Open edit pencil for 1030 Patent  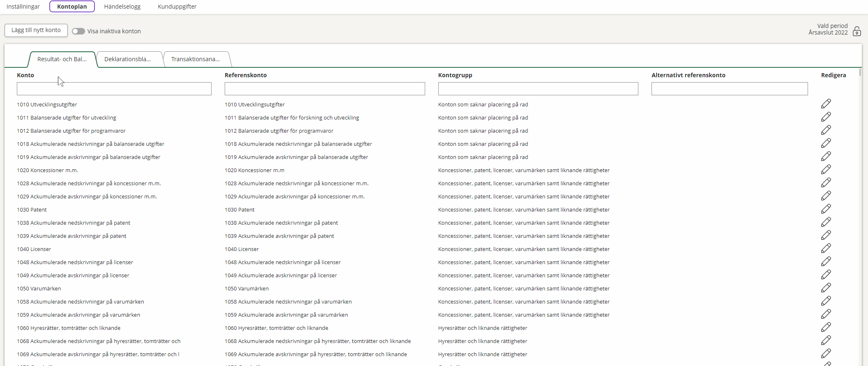[x=826, y=209]
